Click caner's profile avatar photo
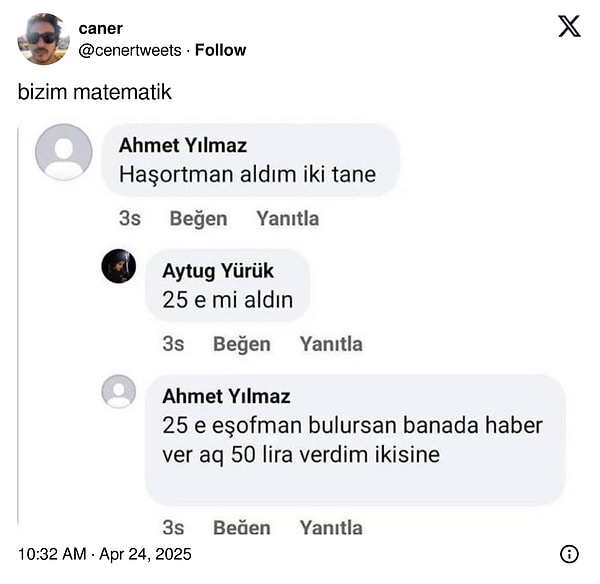The height and width of the screenshot is (584, 600). click(42, 39)
